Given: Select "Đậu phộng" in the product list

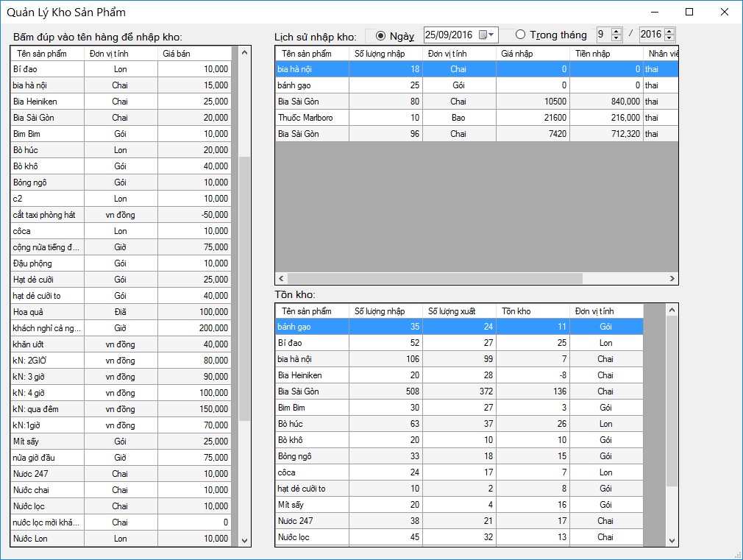Looking at the screenshot, I should point(121,263).
